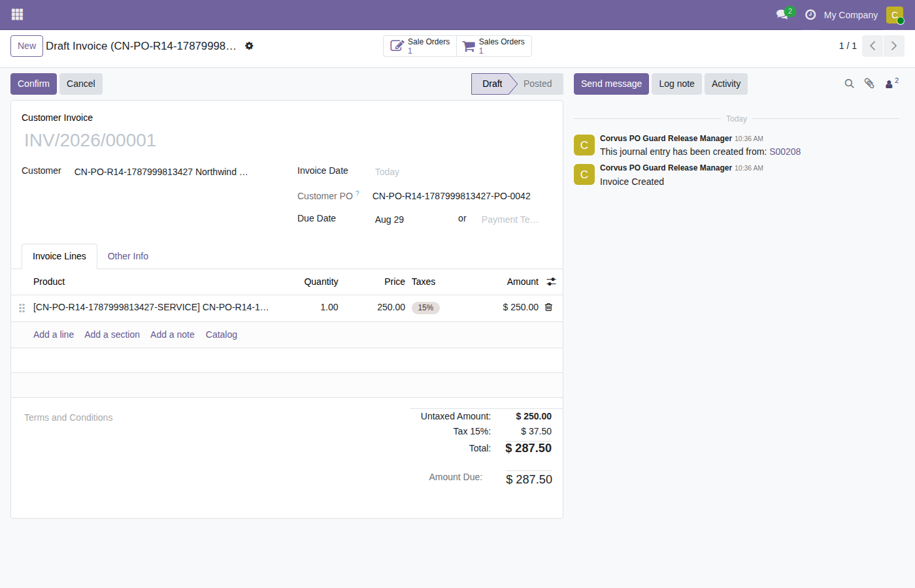Switch to the Other Info tab
915x588 pixels.
tap(128, 256)
